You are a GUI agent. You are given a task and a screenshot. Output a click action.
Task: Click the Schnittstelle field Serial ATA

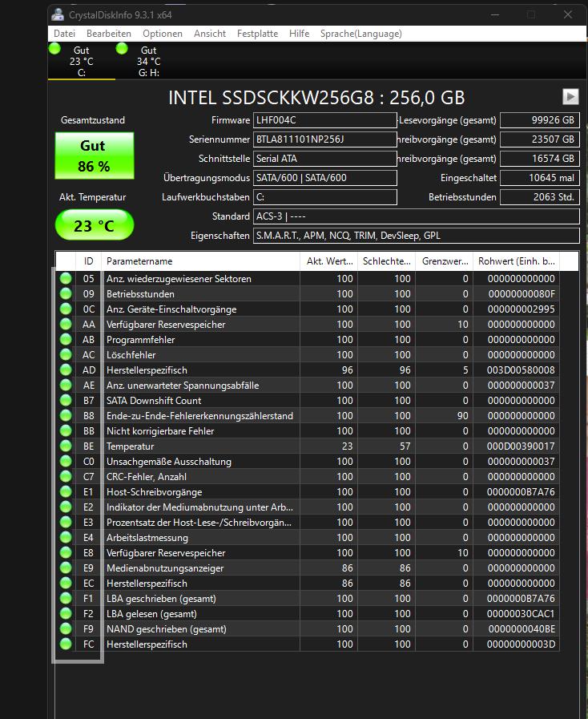325,159
